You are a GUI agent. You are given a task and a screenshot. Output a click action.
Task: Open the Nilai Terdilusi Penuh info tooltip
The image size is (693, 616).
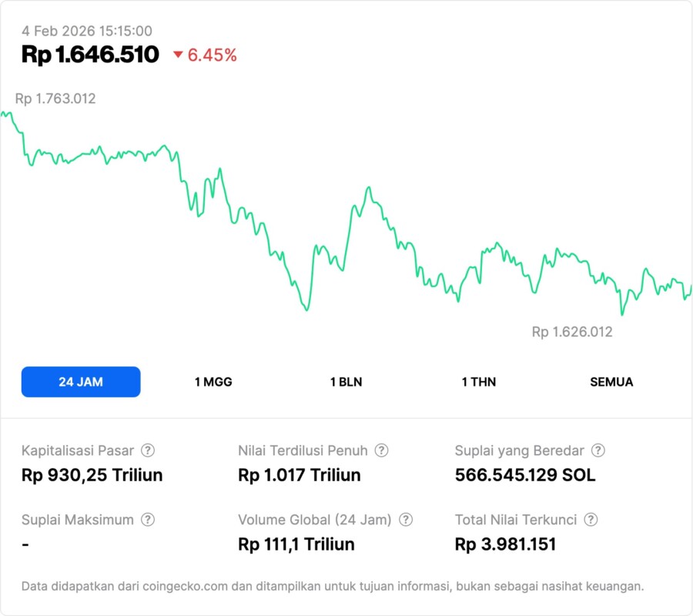click(x=381, y=450)
